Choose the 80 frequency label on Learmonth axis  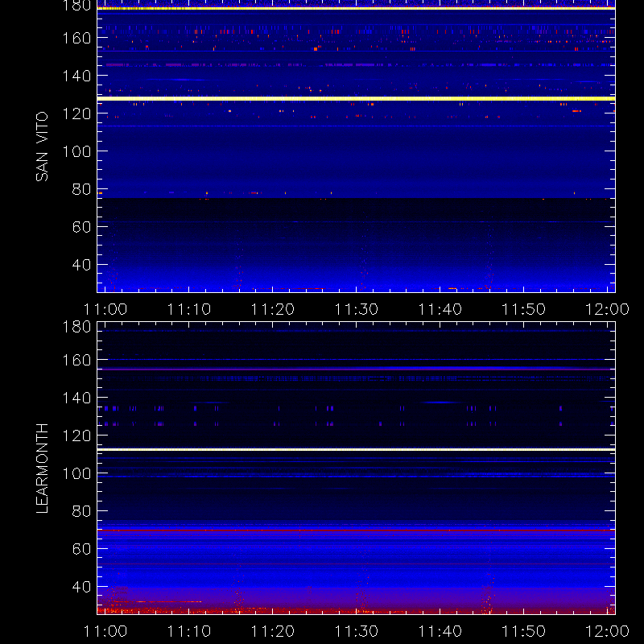(81, 511)
